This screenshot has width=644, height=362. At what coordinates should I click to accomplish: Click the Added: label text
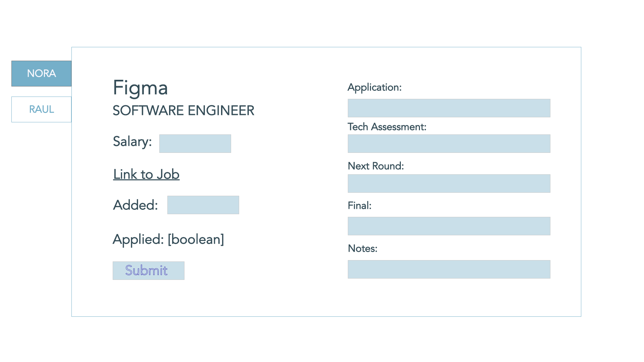[136, 205]
